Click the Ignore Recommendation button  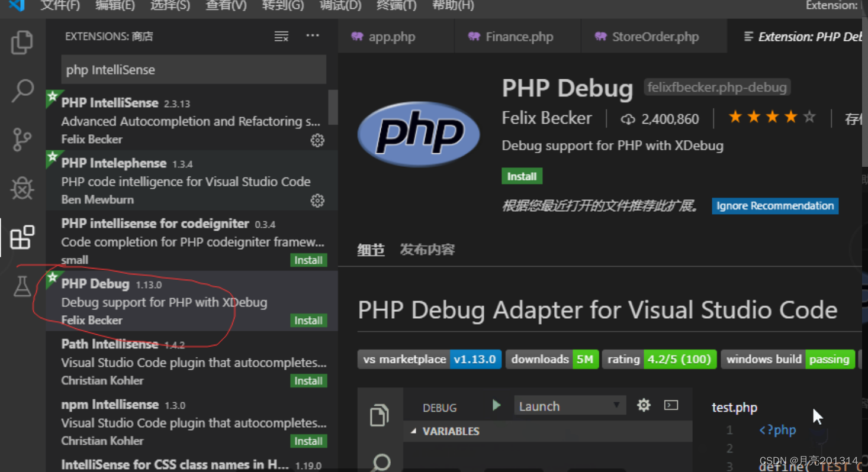click(774, 206)
